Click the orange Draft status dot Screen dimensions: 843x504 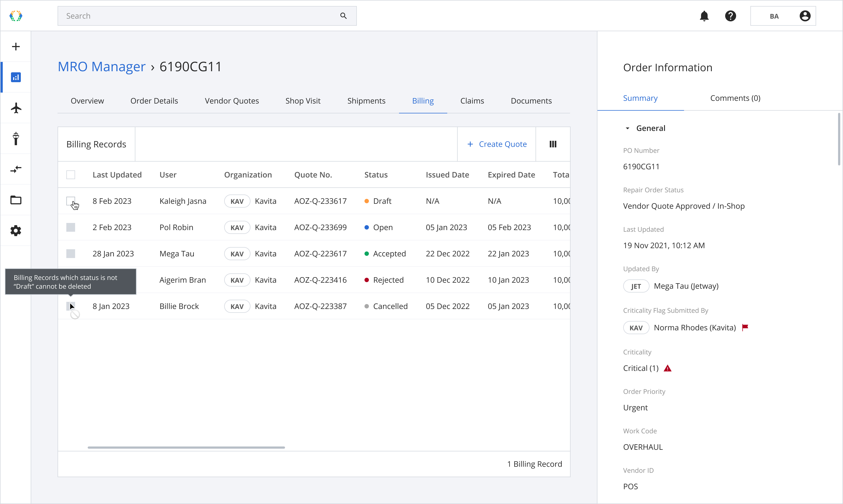tap(367, 201)
